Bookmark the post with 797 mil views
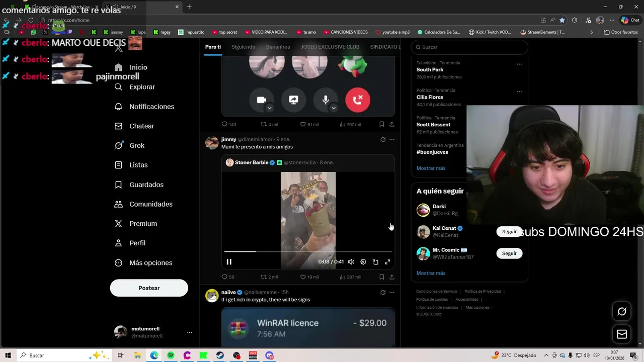 coord(381,124)
